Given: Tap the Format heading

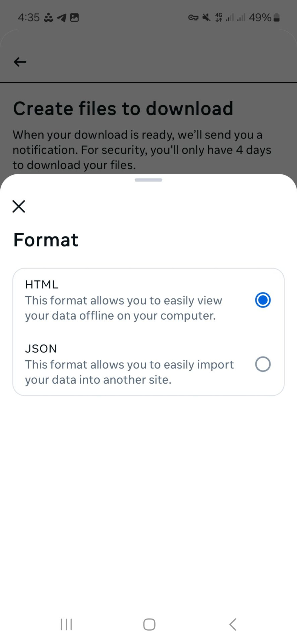Looking at the screenshot, I should coord(46,240).
